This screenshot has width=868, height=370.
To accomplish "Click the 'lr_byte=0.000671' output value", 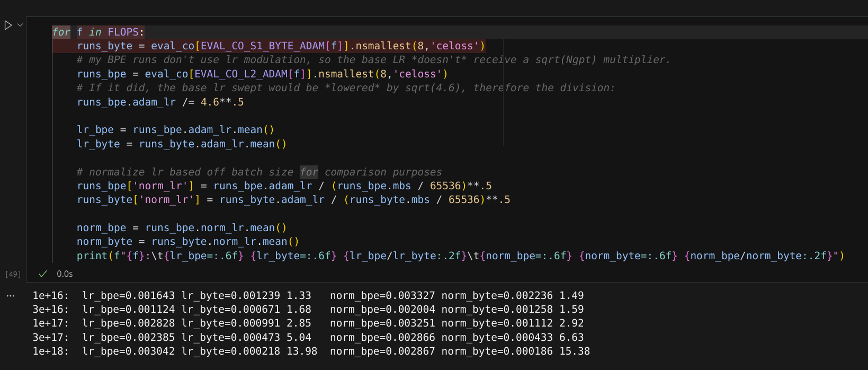I will [x=231, y=310].
